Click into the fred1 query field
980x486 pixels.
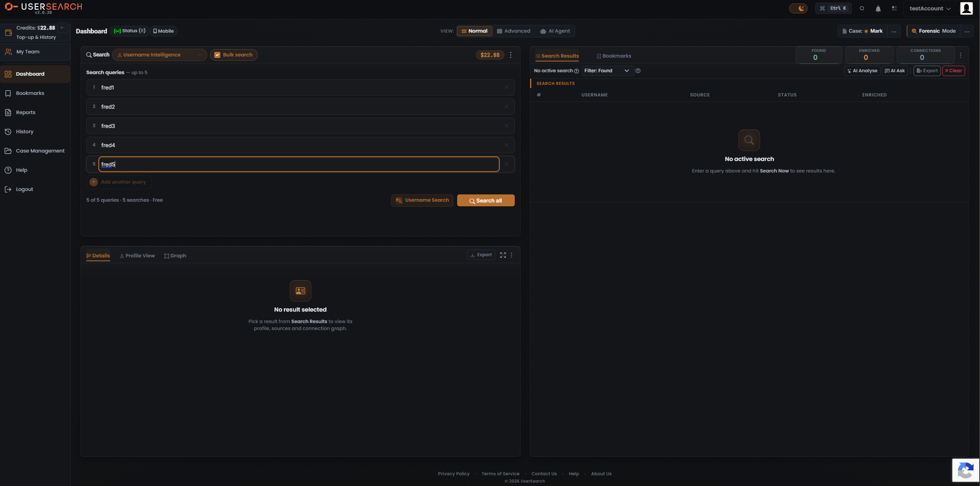(x=300, y=88)
